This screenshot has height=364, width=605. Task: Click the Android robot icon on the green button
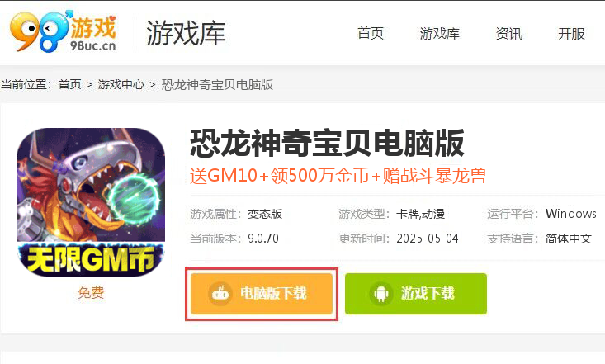click(x=381, y=294)
